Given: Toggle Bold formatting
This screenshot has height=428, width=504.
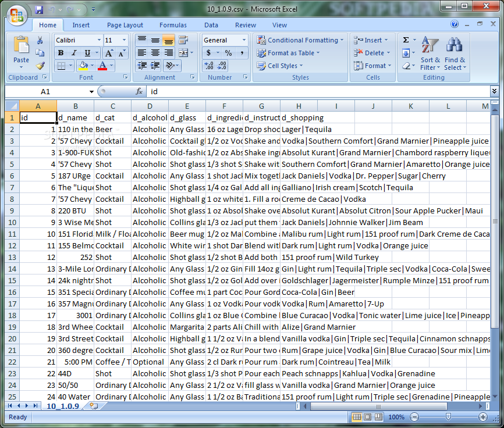Looking at the screenshot, I should point(61,53).
